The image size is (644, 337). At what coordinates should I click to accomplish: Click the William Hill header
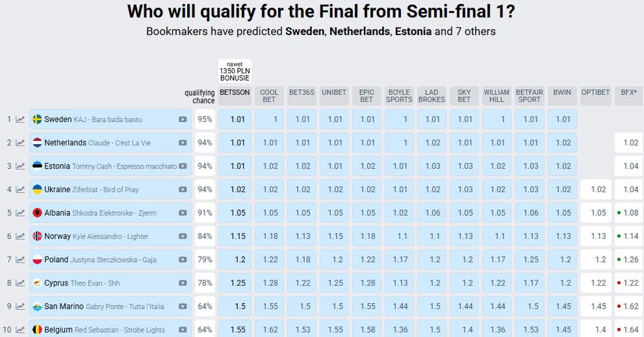[x=496, y=96]
